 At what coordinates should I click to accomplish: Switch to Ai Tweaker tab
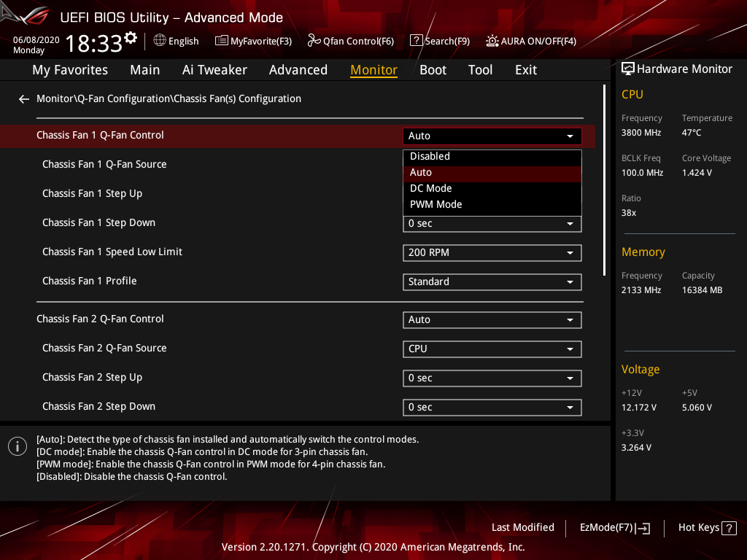(x=214, y=70)
